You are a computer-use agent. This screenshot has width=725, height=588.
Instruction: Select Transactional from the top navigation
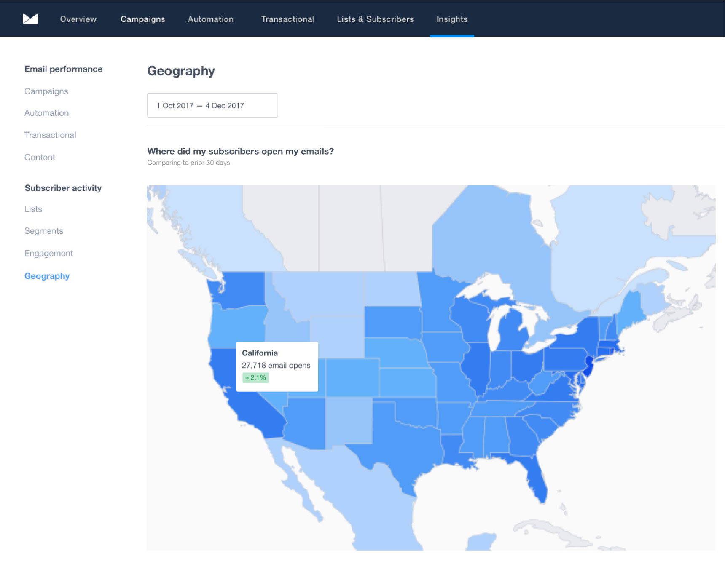point(287,19)
